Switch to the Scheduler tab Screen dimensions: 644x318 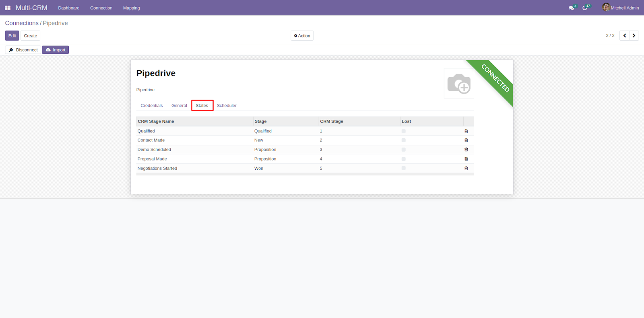pyautogui.click(x=227, y=106)
